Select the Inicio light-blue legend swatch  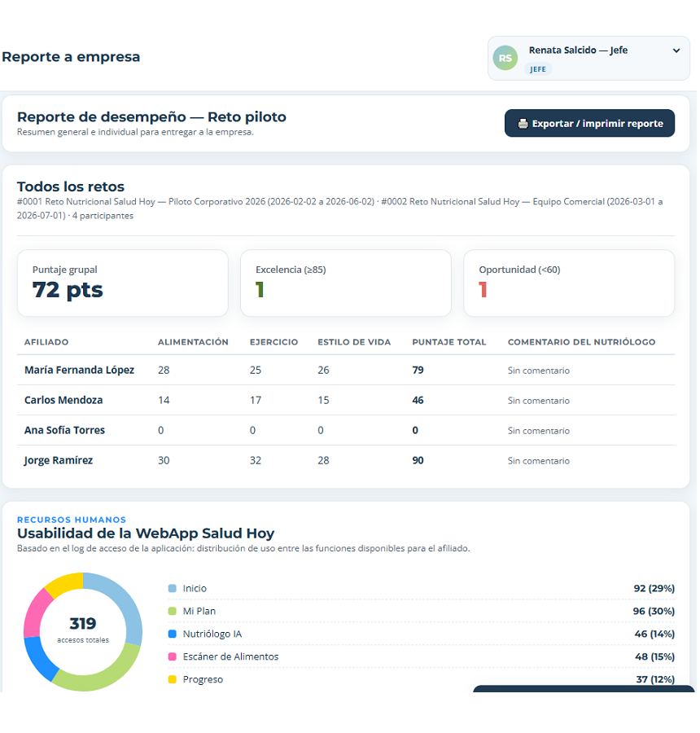click(173, 589)
